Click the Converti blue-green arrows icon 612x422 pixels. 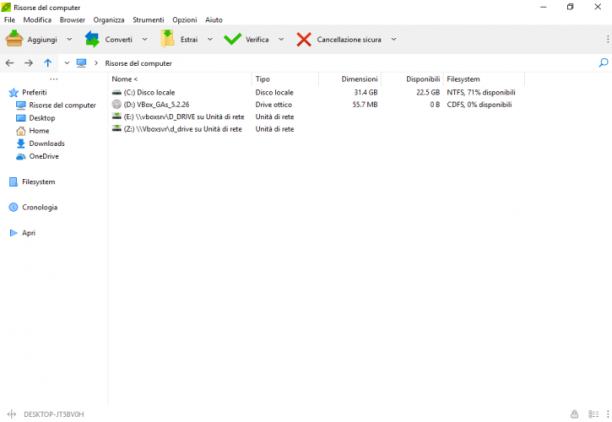click(x=92, y=39)
